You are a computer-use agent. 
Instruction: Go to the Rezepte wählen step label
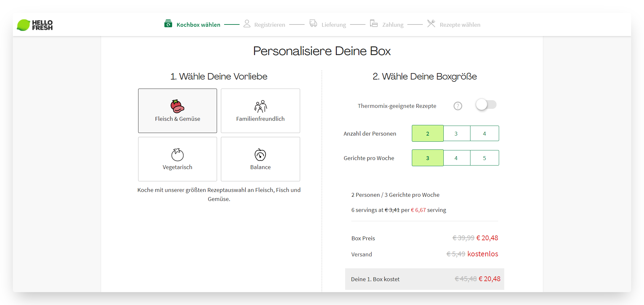click(x=460, y=25)
